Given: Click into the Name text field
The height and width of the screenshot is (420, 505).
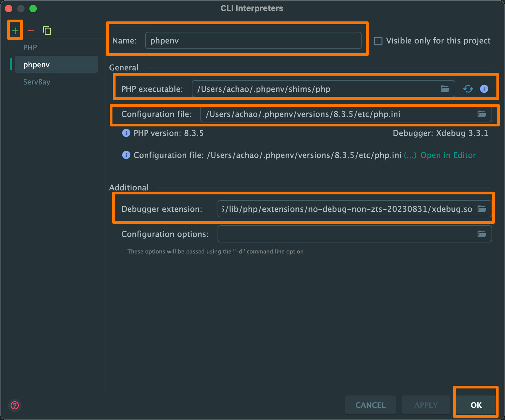Looking at the screenshot, I should coord(253,41).
